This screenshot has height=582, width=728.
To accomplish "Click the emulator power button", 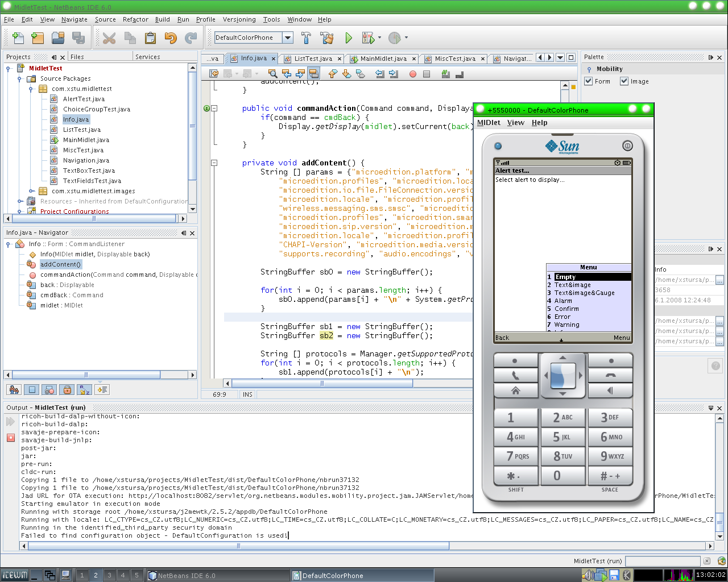I will coord(627,145).
